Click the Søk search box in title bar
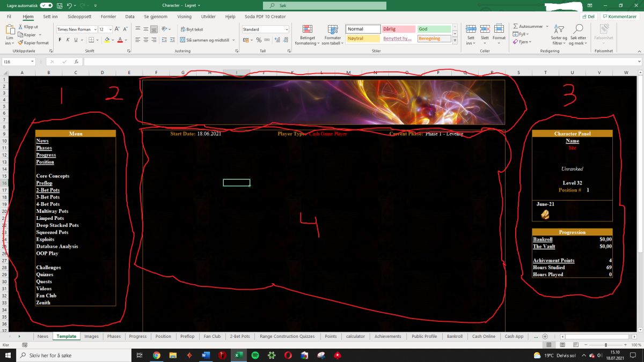Image resolution: width=644 pixels, height=362 pixels. click(x=325, y=5)
